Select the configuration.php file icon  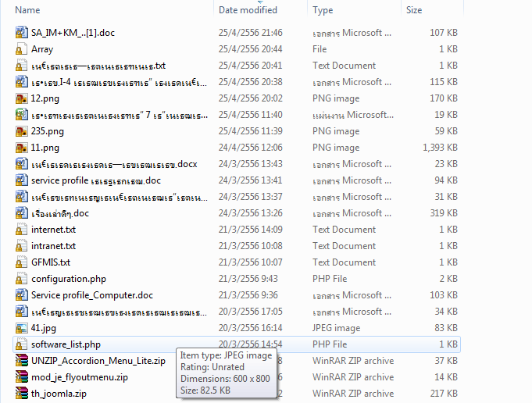pos(21,279)
